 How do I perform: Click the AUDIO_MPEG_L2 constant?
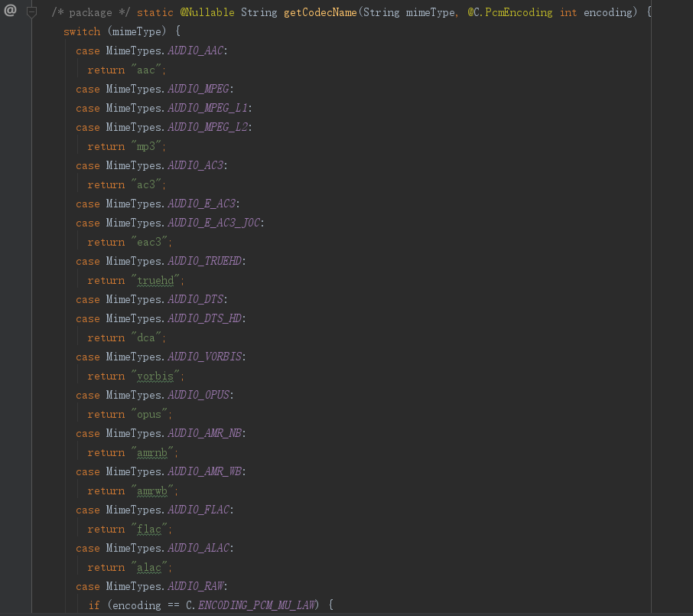208,127
